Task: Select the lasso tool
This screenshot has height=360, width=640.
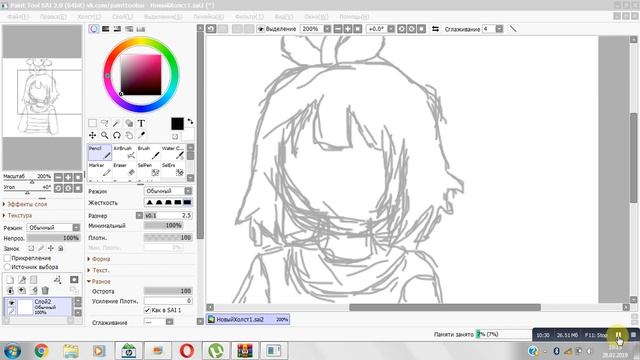Action: coord(104,123)
